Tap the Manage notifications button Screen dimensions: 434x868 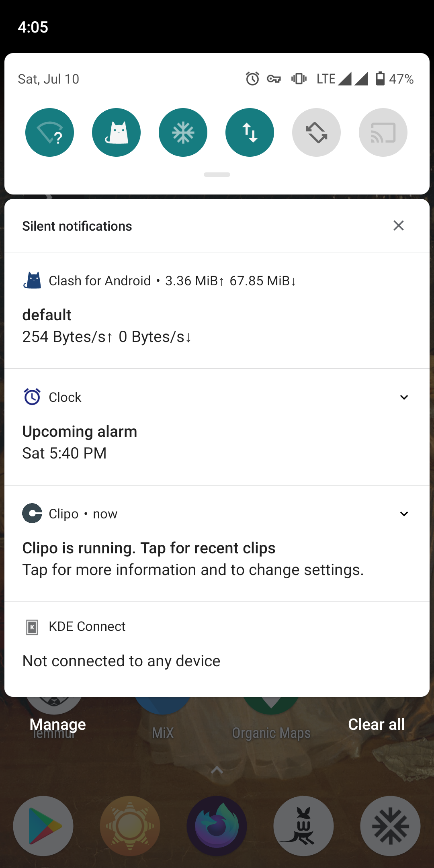(x=57, y=724)
